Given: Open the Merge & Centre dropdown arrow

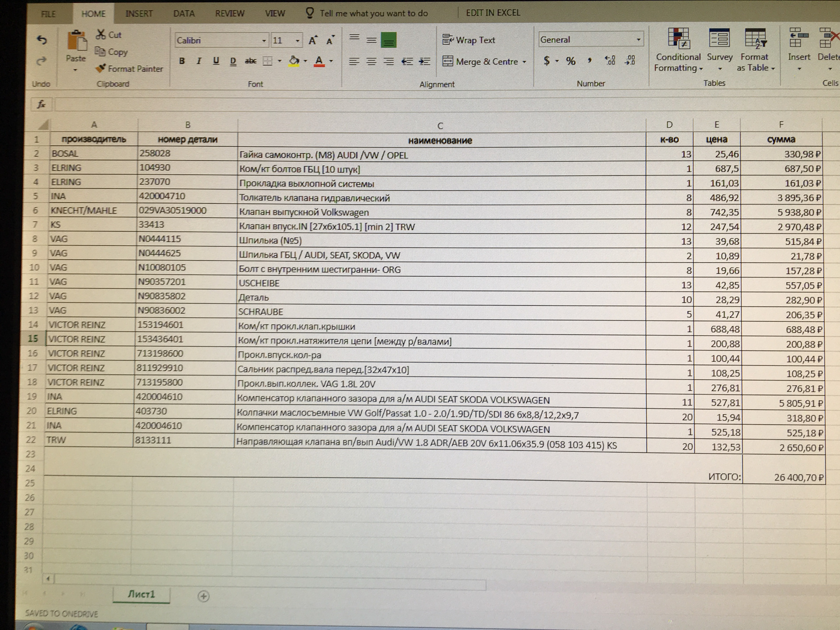Looking at the screenshot, I should [x=524, y=62].
